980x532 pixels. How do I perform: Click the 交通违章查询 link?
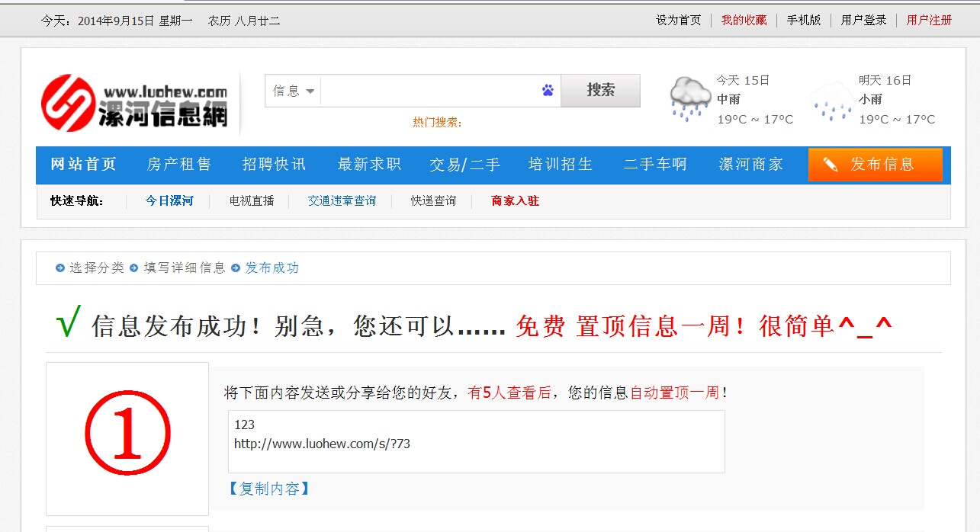tap(342, 201)
